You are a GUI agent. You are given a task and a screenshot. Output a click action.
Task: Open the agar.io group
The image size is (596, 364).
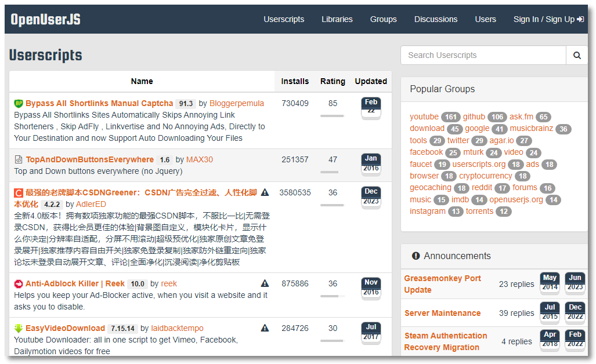coord(501,140)
